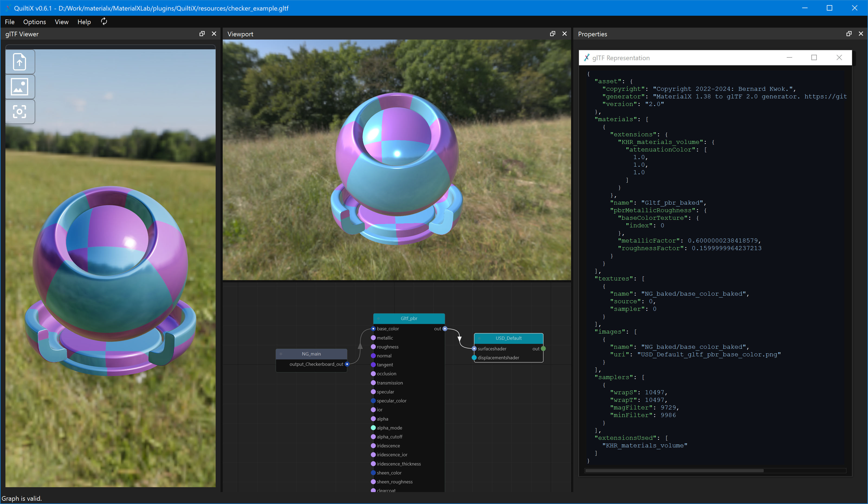Float the Viewport panel
This screenshot has width=868, height=504.
coord(552,34)
